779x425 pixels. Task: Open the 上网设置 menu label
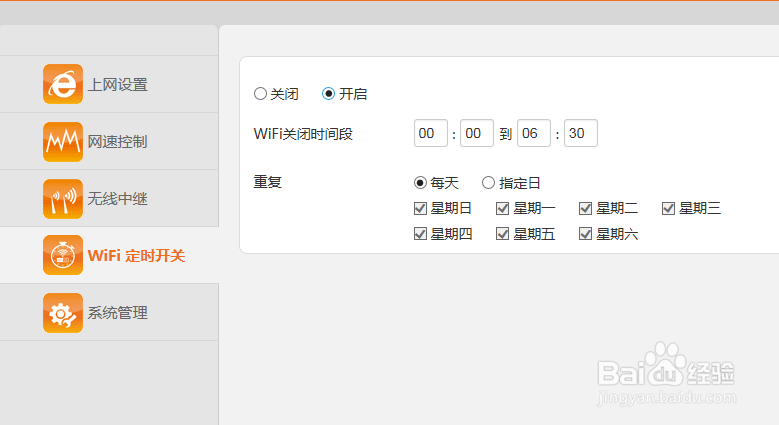(118, 85)
